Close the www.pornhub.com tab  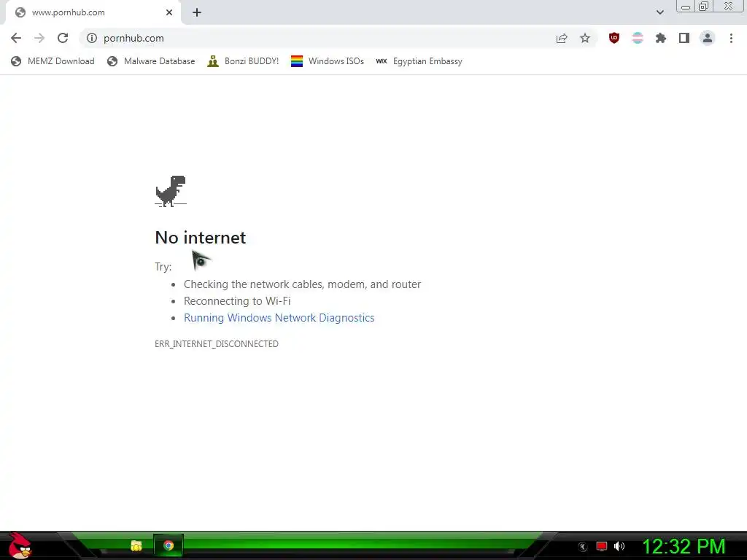click(169, 12)
